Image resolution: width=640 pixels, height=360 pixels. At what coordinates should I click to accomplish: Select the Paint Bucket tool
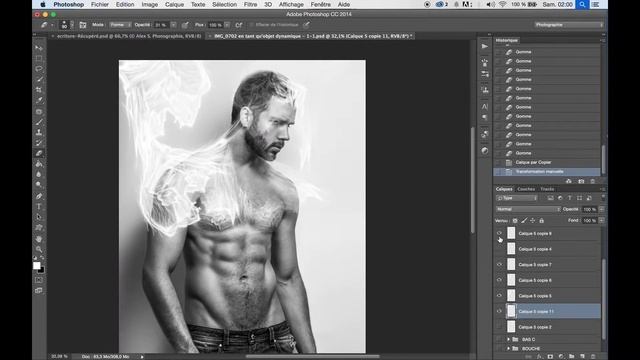point(39,164)
